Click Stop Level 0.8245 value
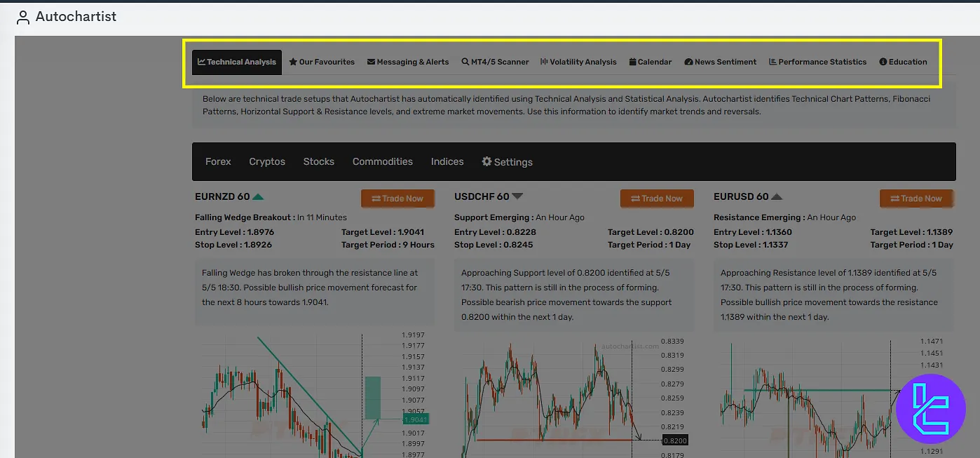Screen dimensions: 980x458 [x=517, y=245]
